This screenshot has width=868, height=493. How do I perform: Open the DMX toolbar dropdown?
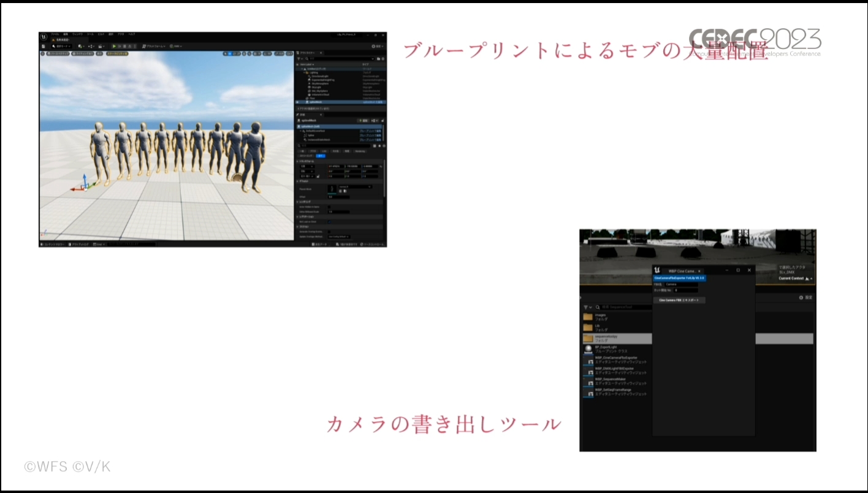pyautogui.click(x=176, y=46)
